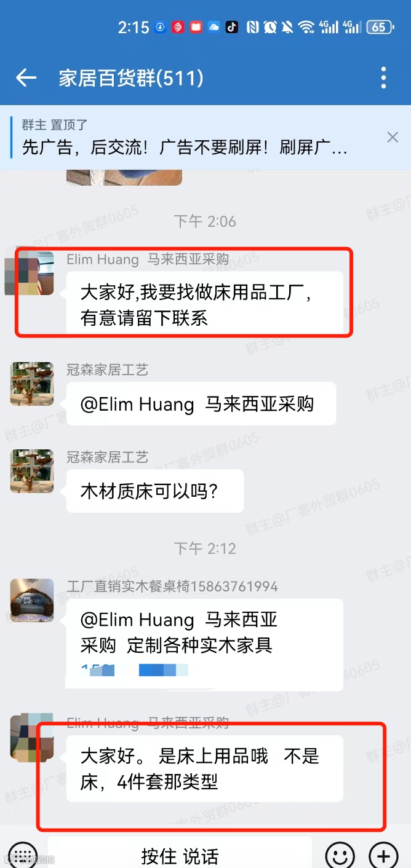
Task: Switch to keyboard input mode icon
Action: pyautogui.click(x=23, y=855)
